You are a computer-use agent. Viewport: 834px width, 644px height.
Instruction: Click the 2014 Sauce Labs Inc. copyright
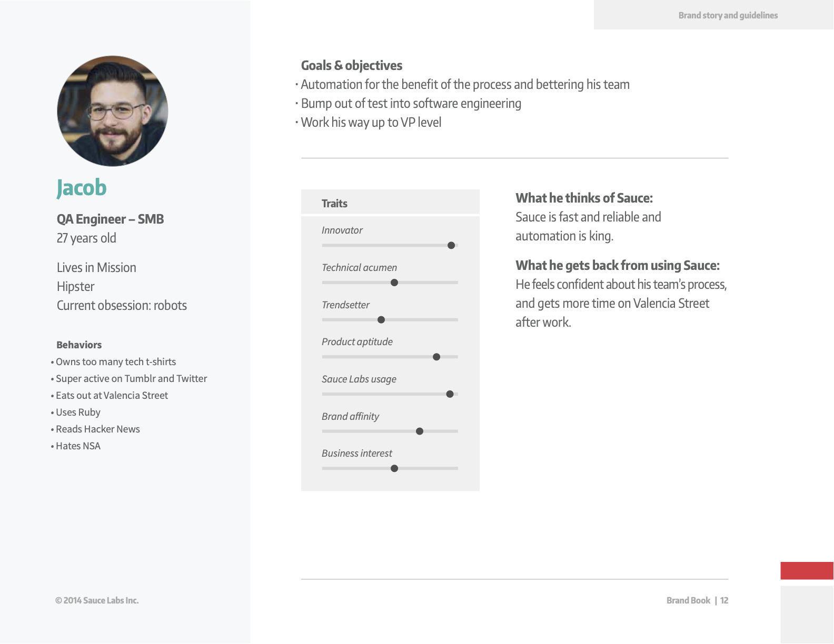point(97,600)
